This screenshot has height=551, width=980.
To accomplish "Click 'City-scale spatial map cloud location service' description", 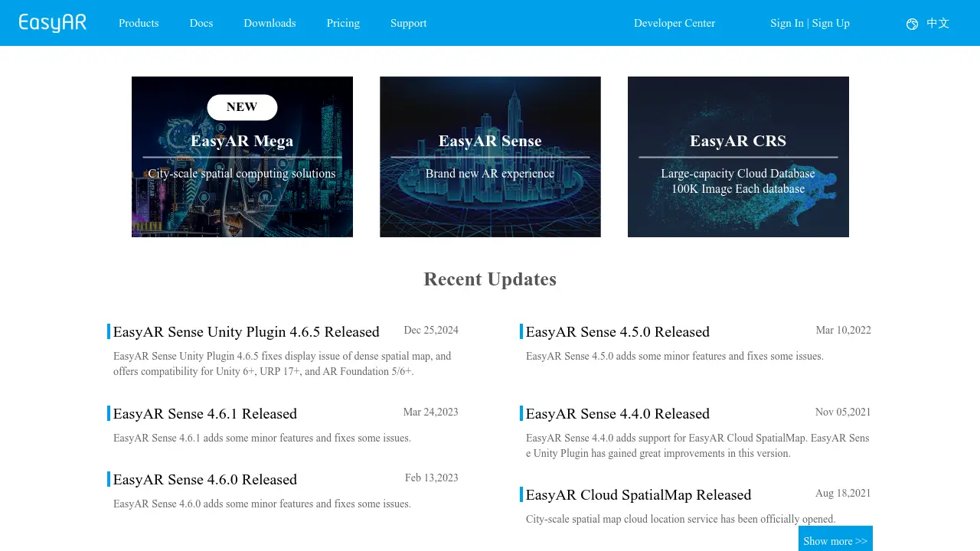I will (681, 519).
